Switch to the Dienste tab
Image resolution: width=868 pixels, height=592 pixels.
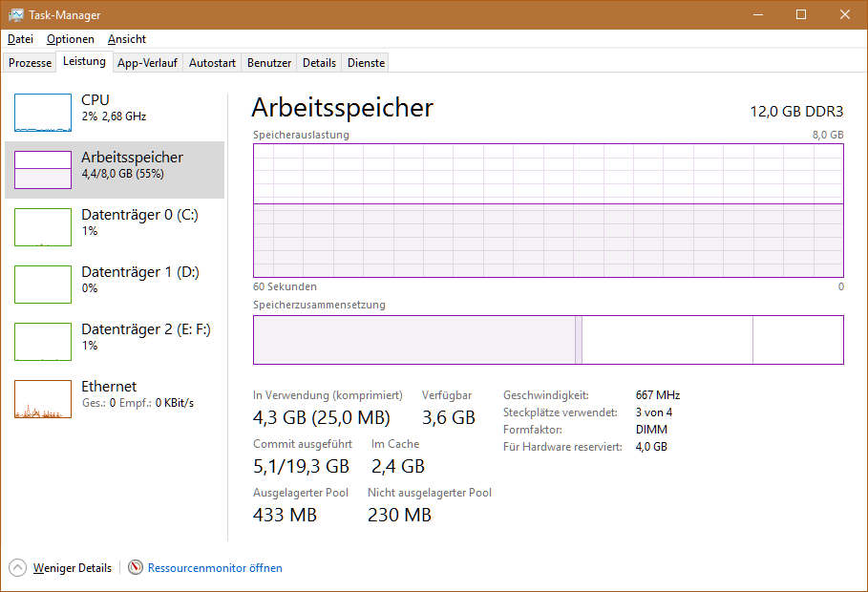click(x=366, y=63)
